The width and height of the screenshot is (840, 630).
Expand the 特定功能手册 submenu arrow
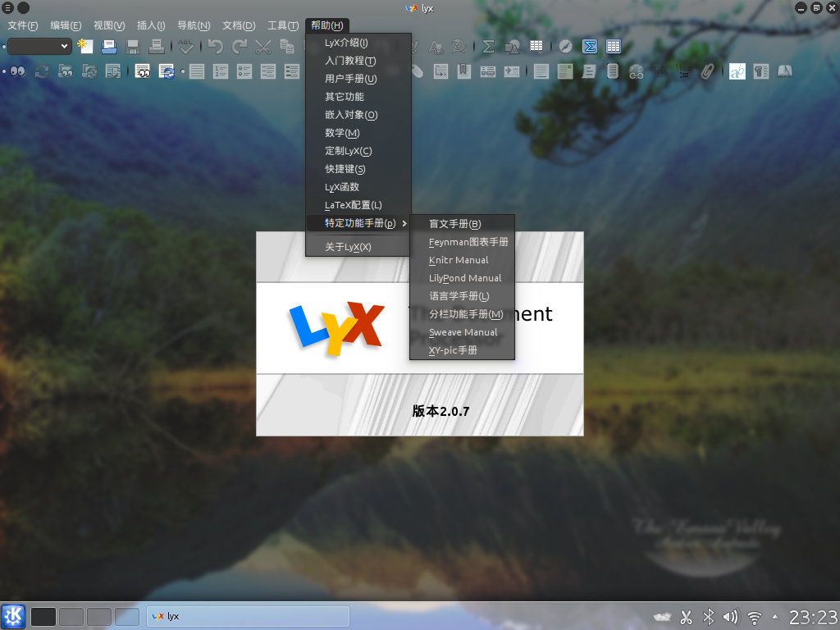click(x=404, y=223)
